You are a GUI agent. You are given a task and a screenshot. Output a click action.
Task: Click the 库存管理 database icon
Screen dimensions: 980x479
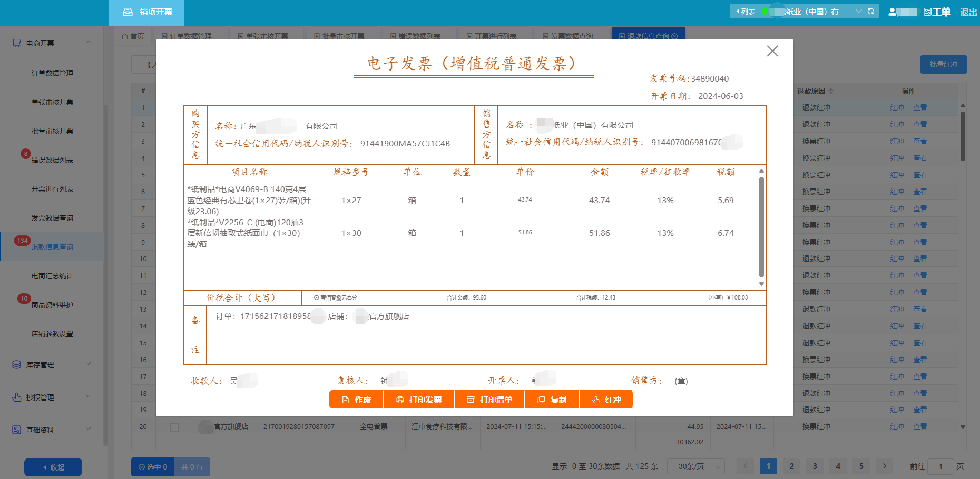coord(17,365)
